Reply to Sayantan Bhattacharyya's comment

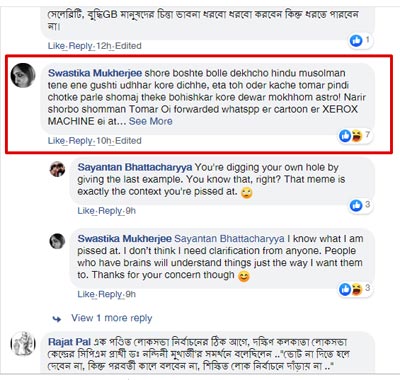(x=110, y=211)
